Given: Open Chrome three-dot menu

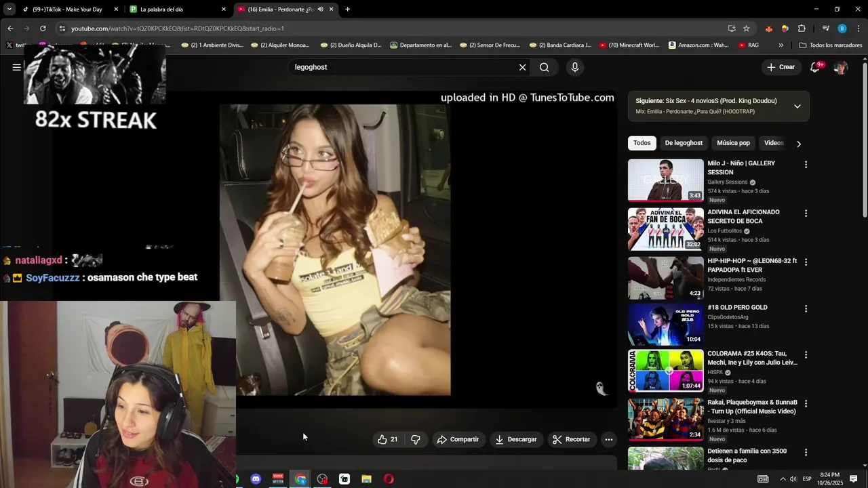Looking at the screenshot, I should [859, 28].
